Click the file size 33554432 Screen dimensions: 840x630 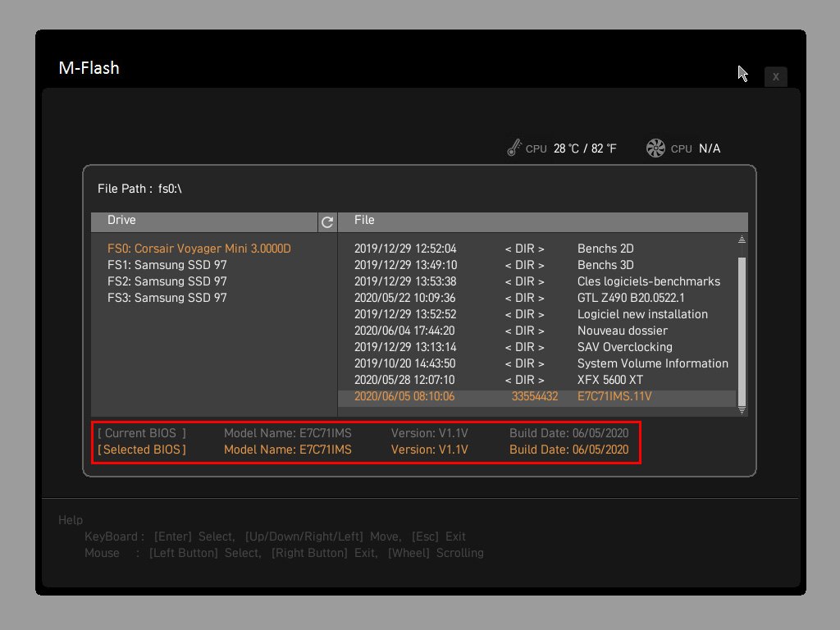[535, 396]
